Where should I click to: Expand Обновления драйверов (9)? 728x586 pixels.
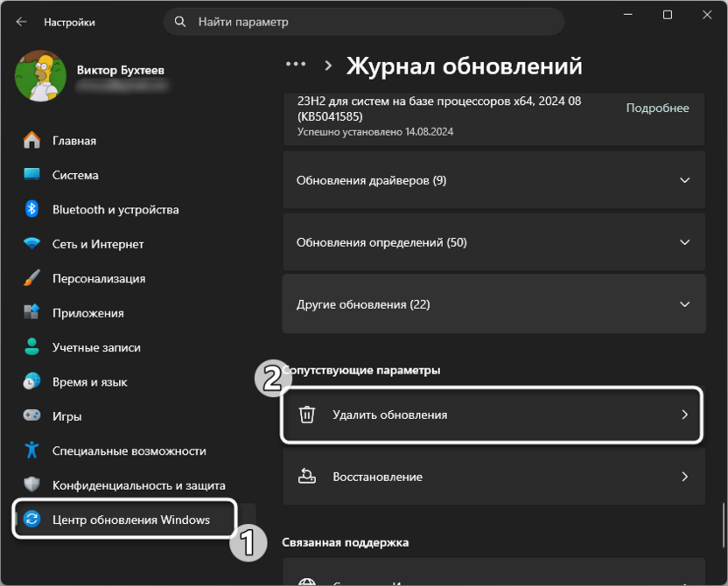coord(491,180)
